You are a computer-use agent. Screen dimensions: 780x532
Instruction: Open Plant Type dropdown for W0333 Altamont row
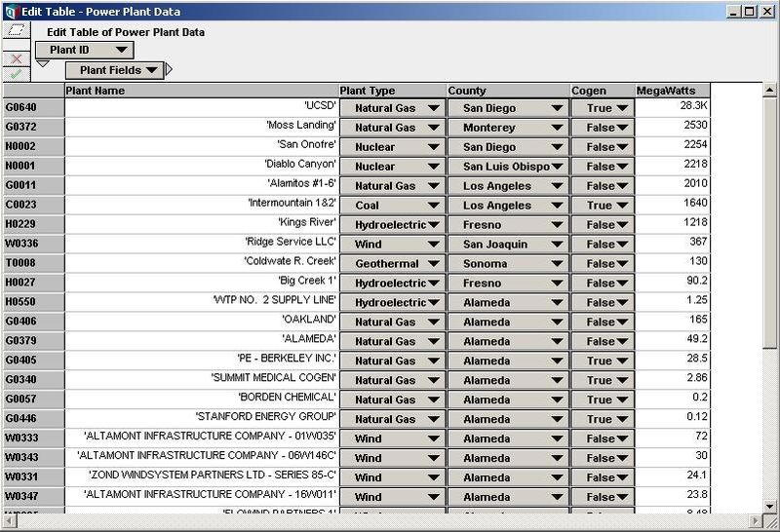pos(393,438)
